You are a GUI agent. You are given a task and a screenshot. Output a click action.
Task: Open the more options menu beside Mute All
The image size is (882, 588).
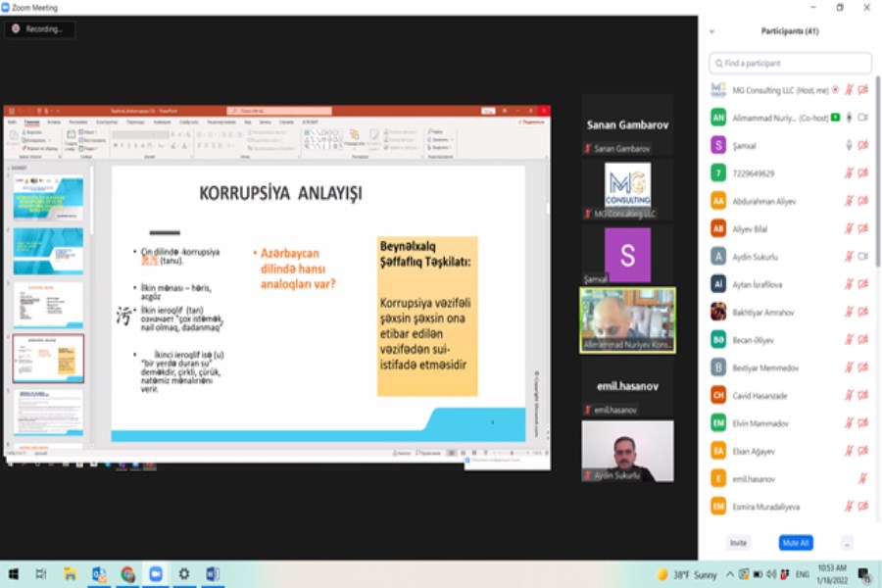tap(847, 543)
